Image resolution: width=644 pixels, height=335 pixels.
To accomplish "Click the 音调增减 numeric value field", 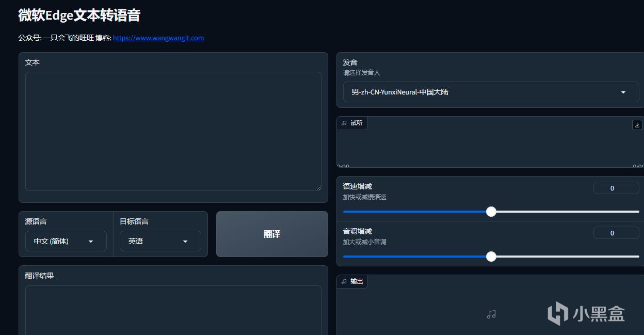I will click(616, 233).
